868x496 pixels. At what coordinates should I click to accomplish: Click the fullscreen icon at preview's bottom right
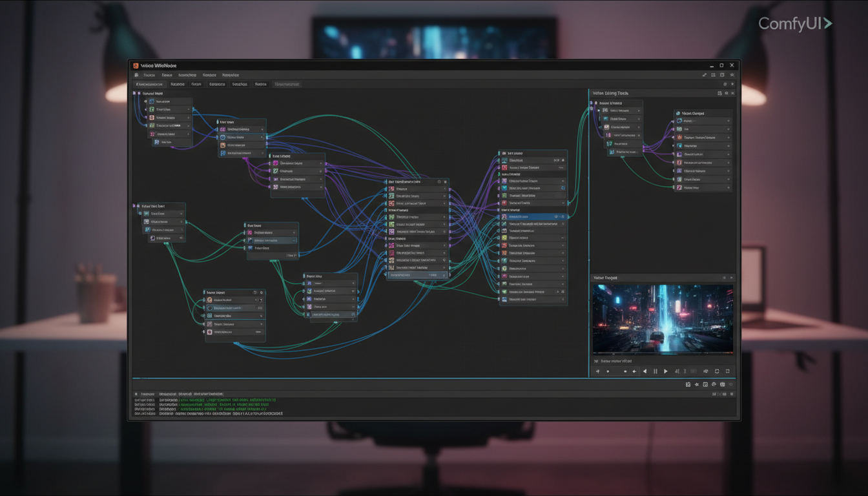(727, 371)
